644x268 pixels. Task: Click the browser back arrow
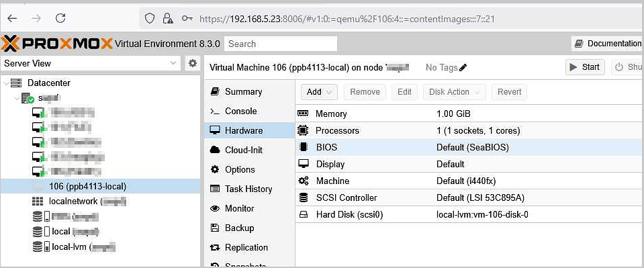coord(12,18)
